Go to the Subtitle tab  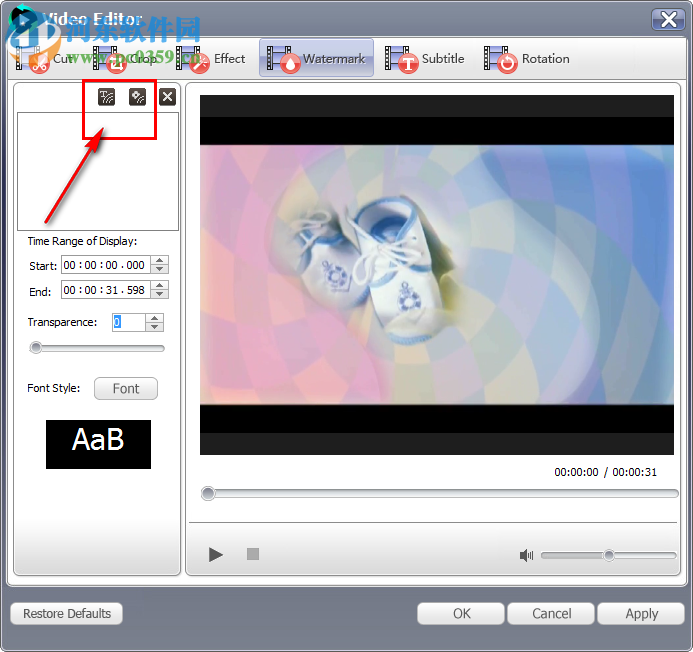coord(424,59)
